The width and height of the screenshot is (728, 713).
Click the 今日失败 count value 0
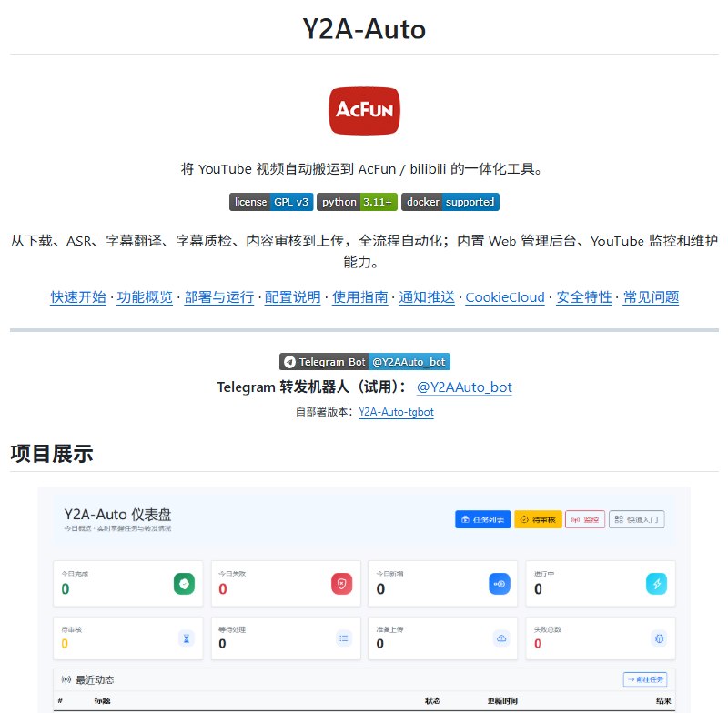(223, 589)
